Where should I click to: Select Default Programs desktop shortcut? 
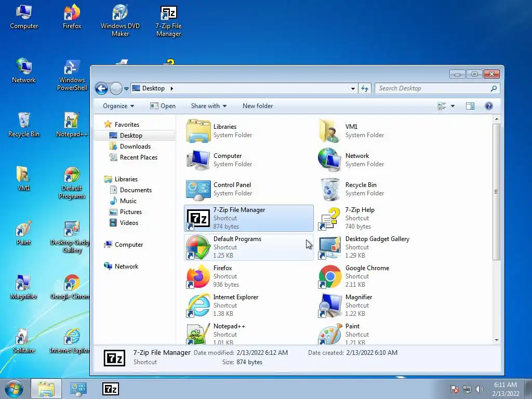click(x=72, y=182)
